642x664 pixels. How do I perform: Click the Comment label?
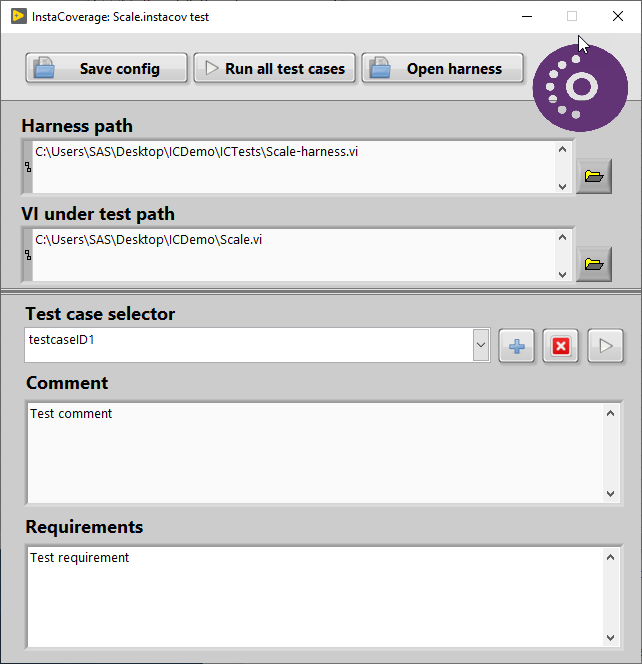(67, 383)
